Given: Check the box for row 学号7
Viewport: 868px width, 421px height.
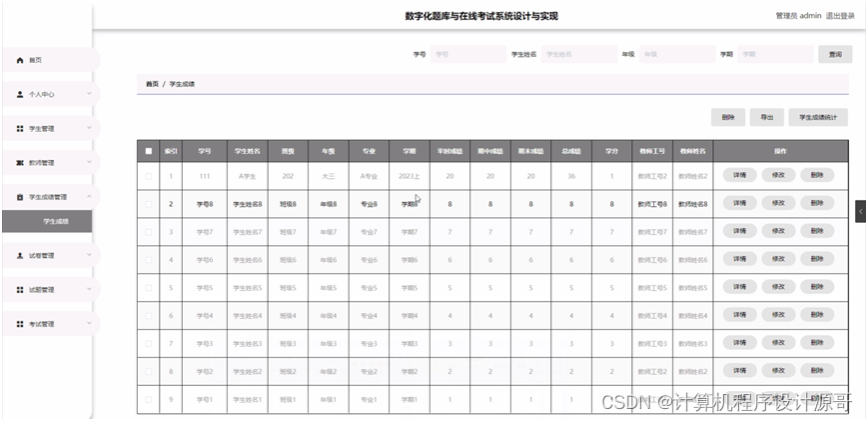Looking at the screenshot, I should (149, 232).
